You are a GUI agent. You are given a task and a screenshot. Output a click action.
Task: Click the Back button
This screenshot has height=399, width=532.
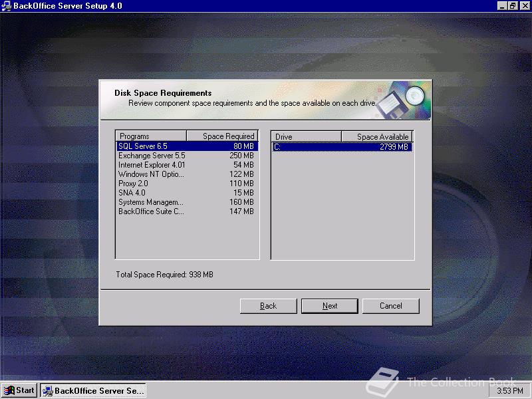[x=268, y=306]
